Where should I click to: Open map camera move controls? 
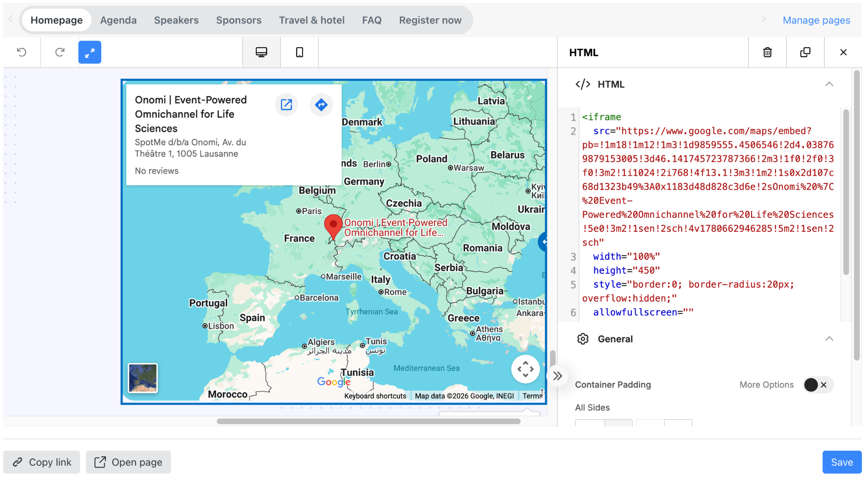526,369
